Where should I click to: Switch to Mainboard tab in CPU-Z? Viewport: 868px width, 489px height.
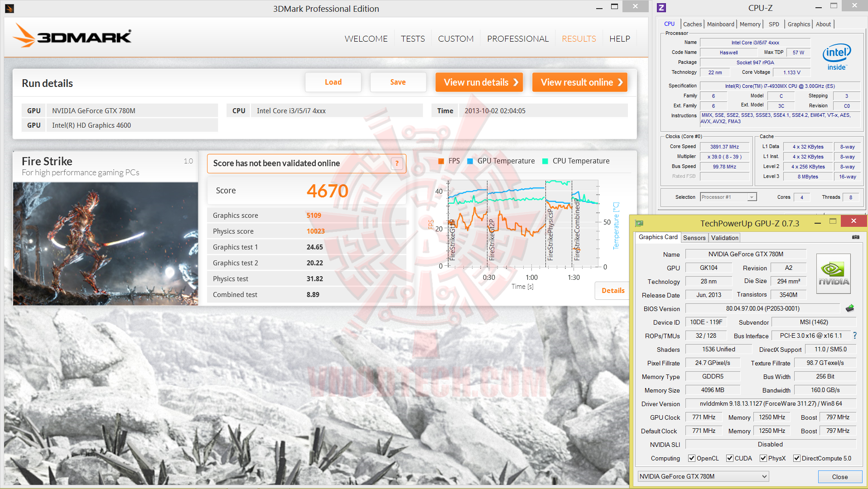(x=720, y=24)
